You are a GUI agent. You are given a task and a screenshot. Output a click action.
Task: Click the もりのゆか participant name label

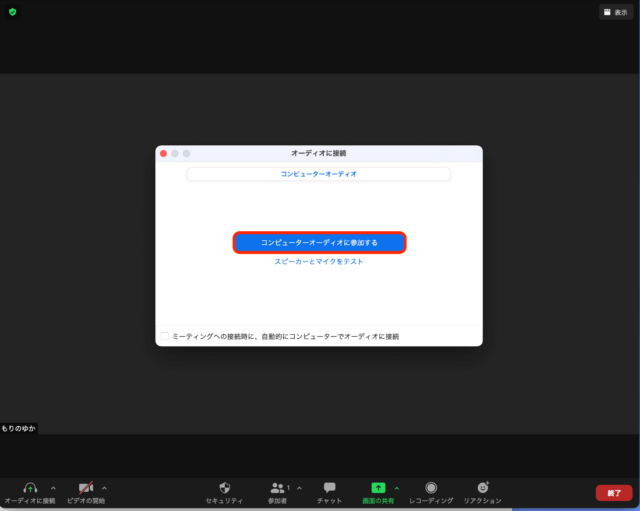(x=19, y=429)
